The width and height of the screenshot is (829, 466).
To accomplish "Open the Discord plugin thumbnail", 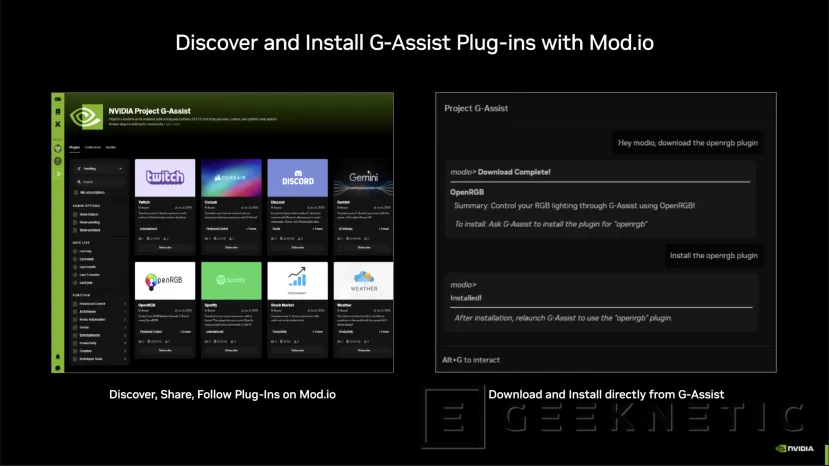I will click(298, 178).
